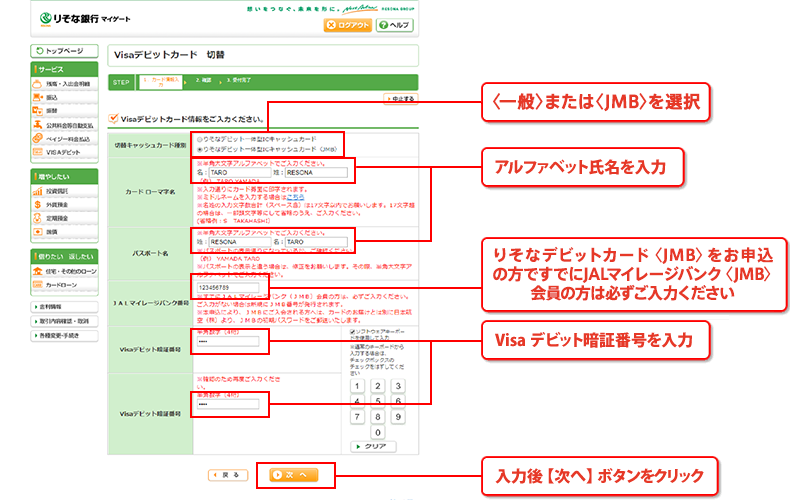Open カードローン in the sidebar
The image size is (790, 500).
click(x=64, y=285)
